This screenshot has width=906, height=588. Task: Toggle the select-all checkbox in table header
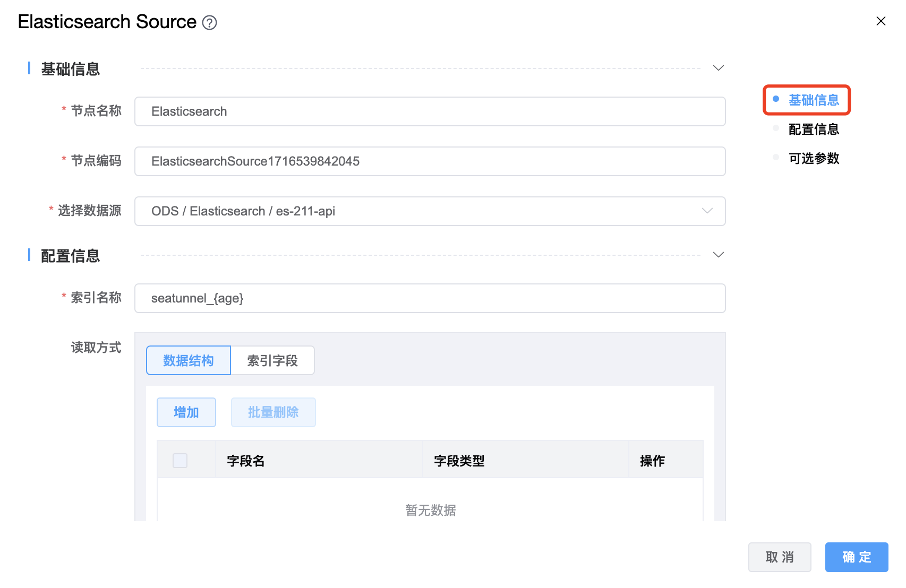[x=180, y=461]
